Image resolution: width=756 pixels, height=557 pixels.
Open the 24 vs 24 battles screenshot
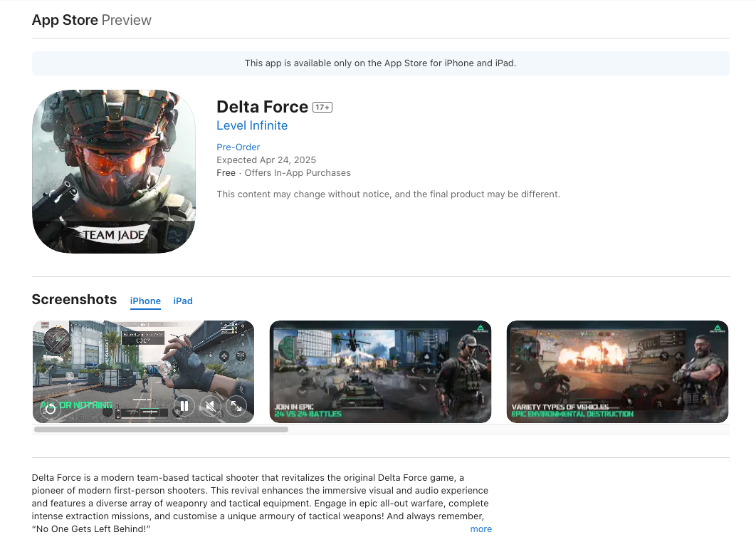pos(380,372)
